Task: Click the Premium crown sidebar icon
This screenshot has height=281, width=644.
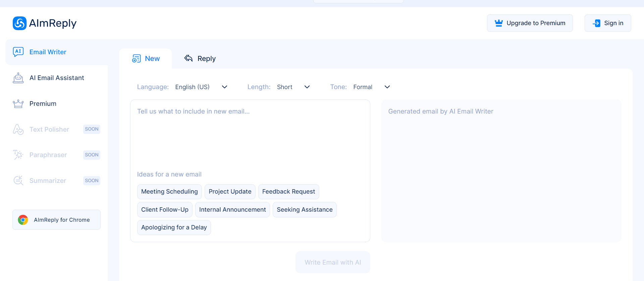Action: [18, 103]
